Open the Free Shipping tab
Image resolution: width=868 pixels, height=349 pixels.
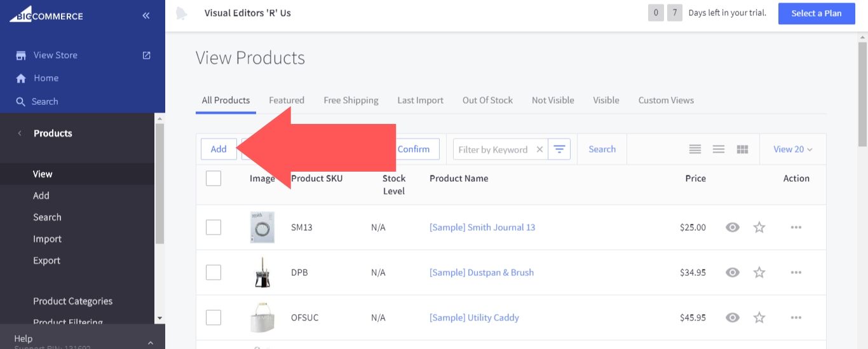pos(351,100)
